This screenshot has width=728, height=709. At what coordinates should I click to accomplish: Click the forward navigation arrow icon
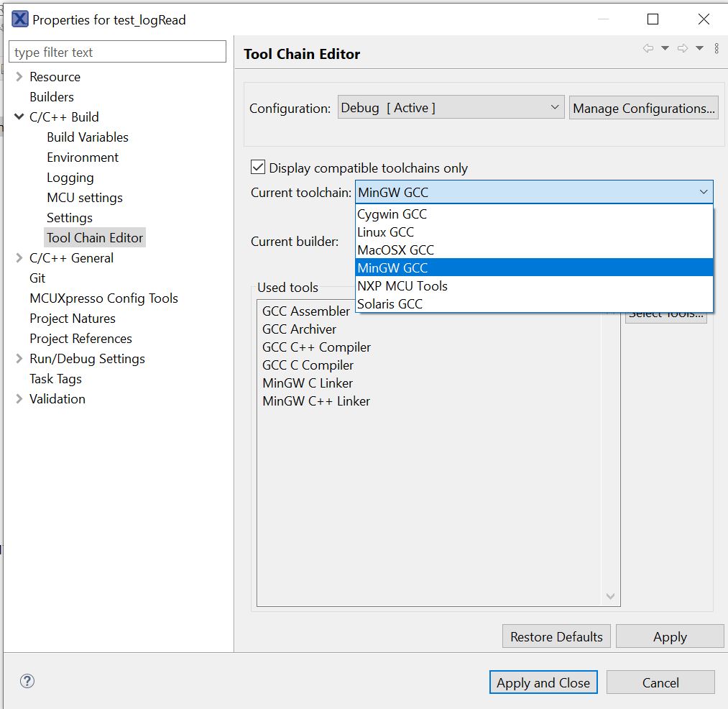tap(683, 48)
